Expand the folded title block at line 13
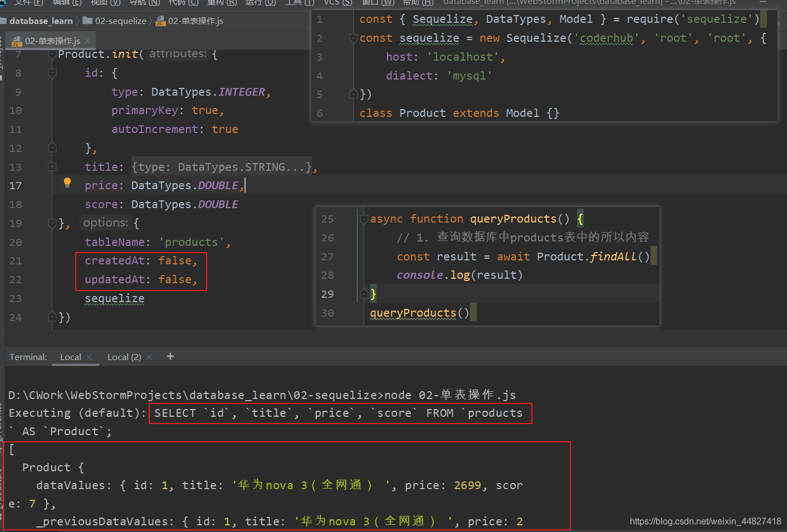 (x=52, y=167)
